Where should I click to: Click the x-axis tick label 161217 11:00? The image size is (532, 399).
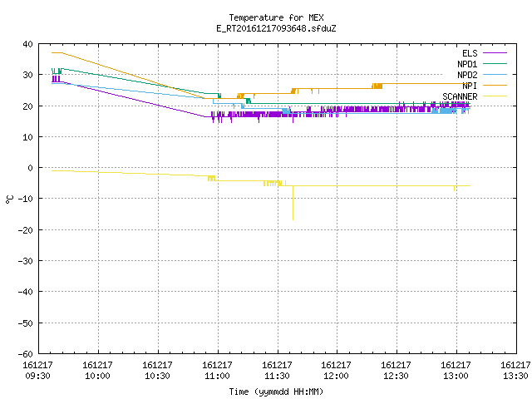pos(218,371)
